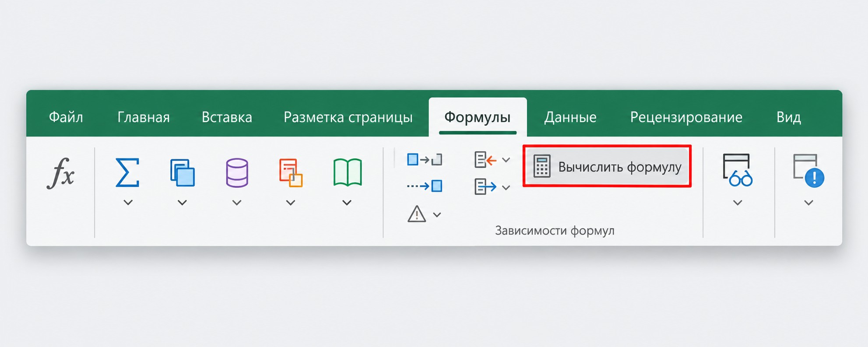Click the calculation options exclamation icon
868x347 pixels.
click(x=808, y=171)
